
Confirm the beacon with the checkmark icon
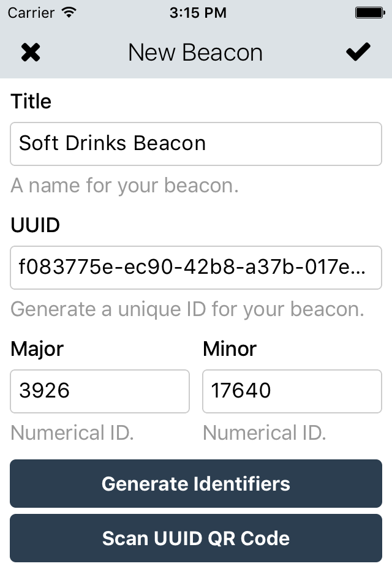358,51
